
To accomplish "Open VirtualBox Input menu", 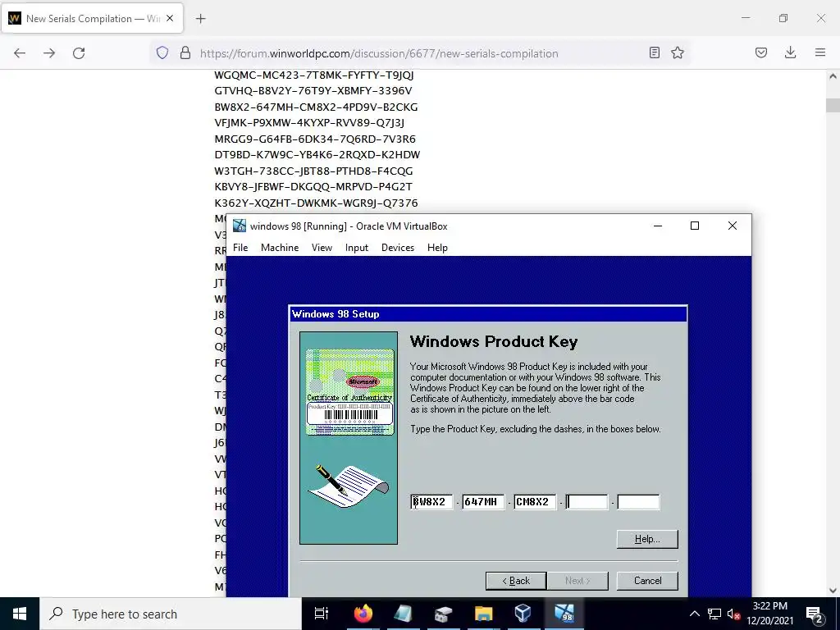I will 357,248.
